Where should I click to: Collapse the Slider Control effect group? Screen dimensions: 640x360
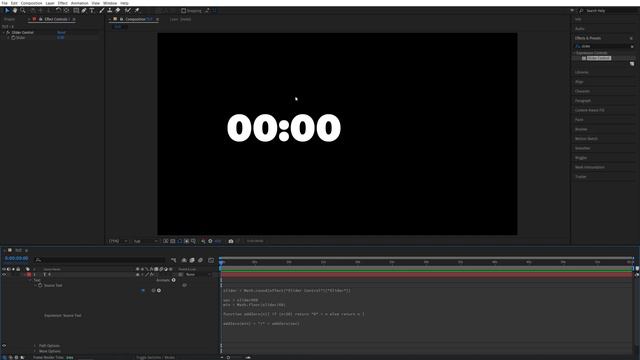click(x=4, y=33)
